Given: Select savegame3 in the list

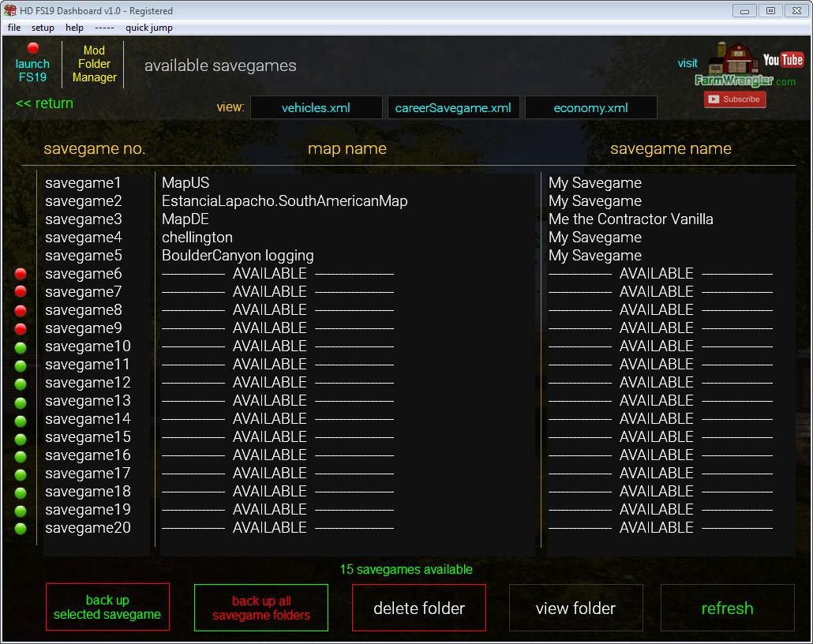Looking at the screenshot, I should [84, 219].
